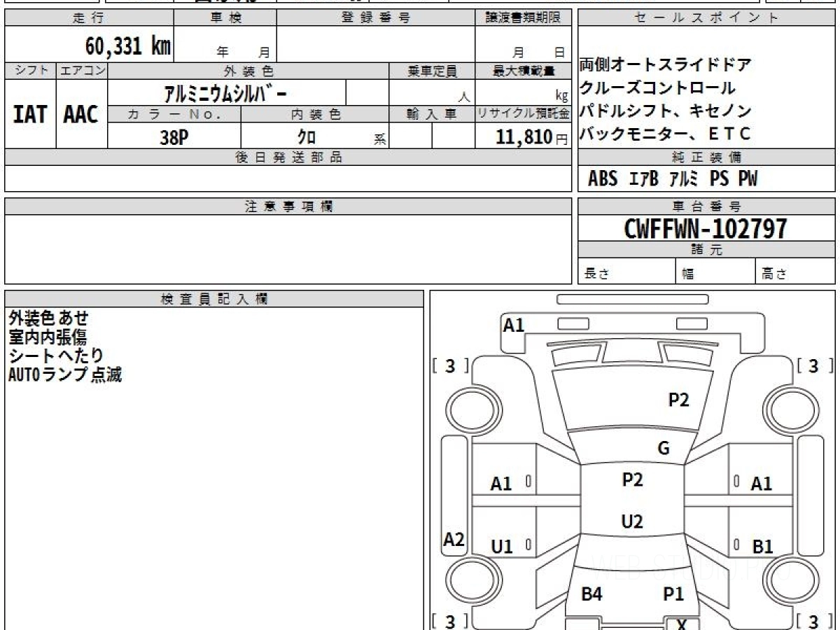This screenshot has width=840, height=630.
Task: Click the B1 mark on rear door
Action: pyautogui.click(x=762, y=547)
